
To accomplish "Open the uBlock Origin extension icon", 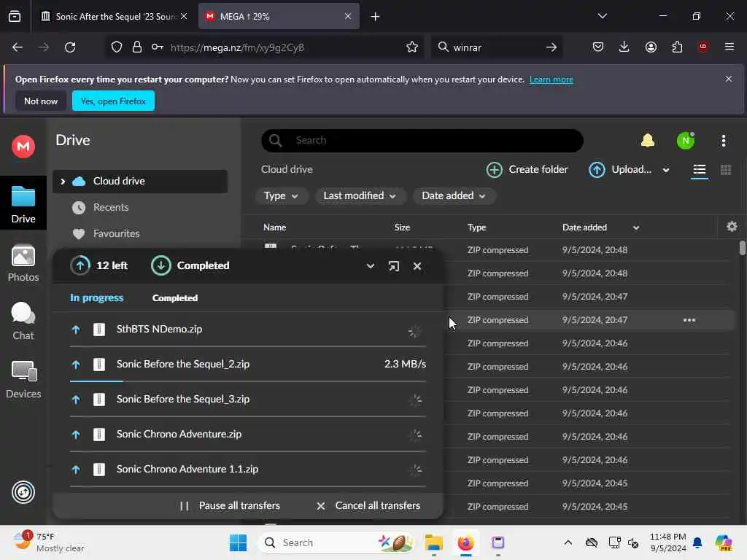I will point(703,47).
